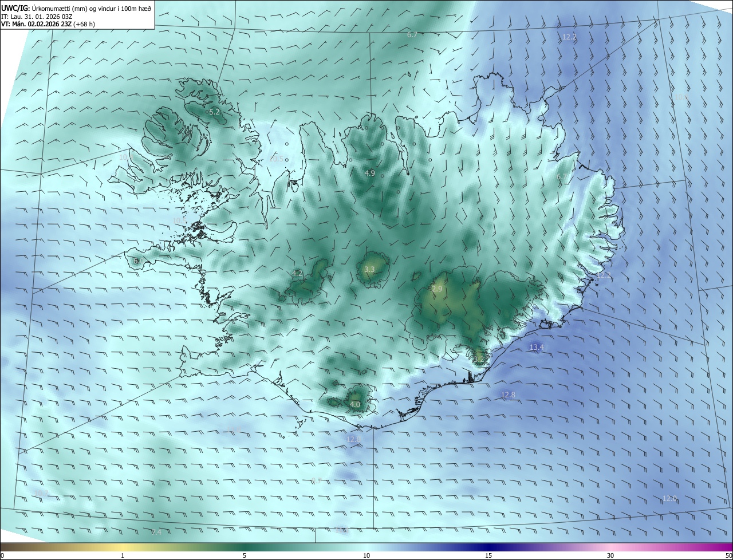
Task: Click the 3.3 value on the central glacier
Action: (369, 269)
